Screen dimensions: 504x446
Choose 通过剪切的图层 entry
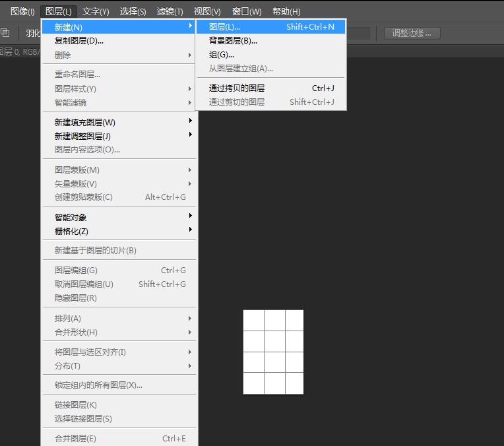(271, 102)
